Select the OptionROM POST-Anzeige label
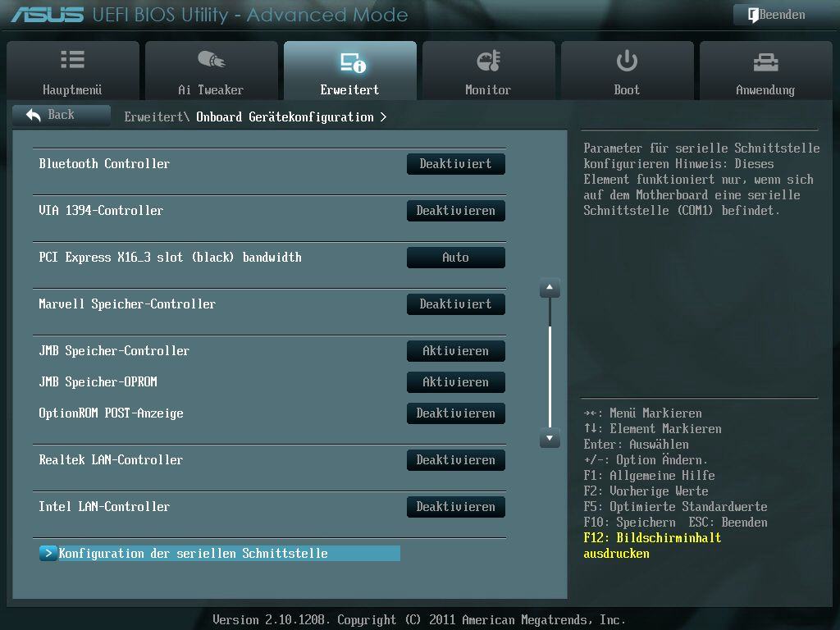840x630 pixels. point(111,413)
